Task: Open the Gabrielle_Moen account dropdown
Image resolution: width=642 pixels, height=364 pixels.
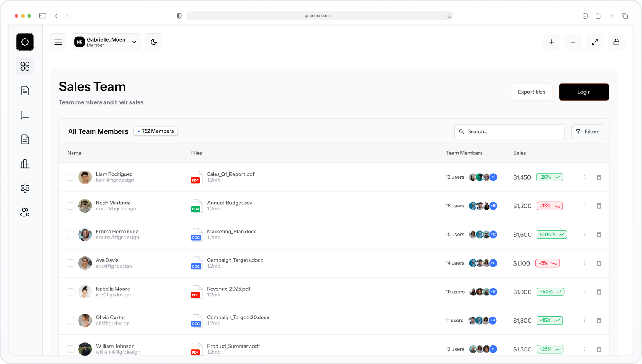Action: click(134, 42)
